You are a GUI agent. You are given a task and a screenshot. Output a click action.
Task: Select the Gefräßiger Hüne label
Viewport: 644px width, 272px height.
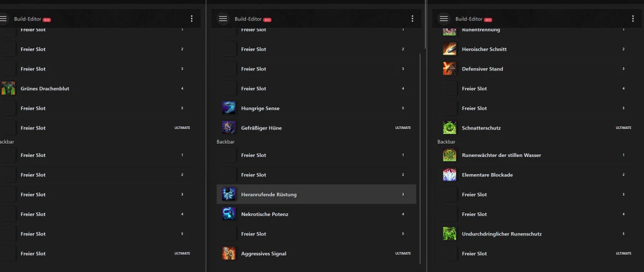coord(261,128)
